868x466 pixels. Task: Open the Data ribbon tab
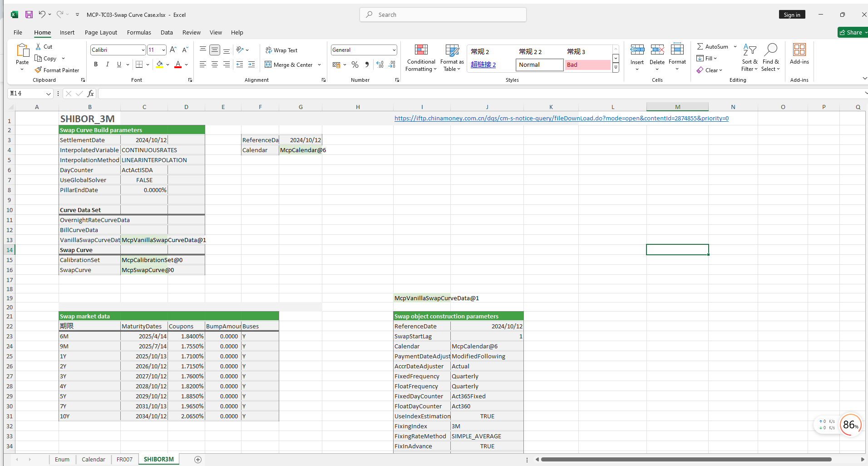pyautogui.click(x=167, y=33)
